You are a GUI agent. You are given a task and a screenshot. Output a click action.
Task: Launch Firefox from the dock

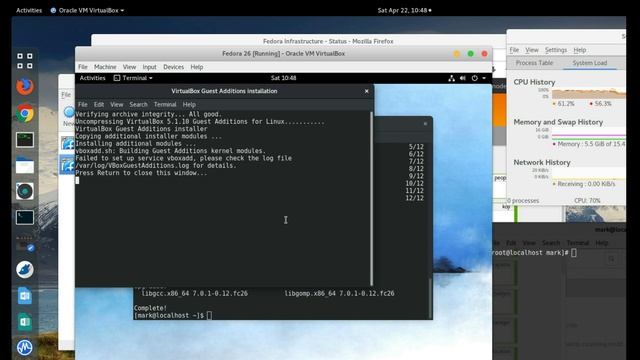25,87
